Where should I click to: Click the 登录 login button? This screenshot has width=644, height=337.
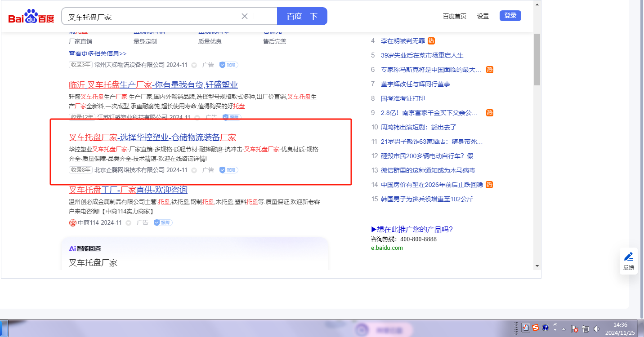510,16
